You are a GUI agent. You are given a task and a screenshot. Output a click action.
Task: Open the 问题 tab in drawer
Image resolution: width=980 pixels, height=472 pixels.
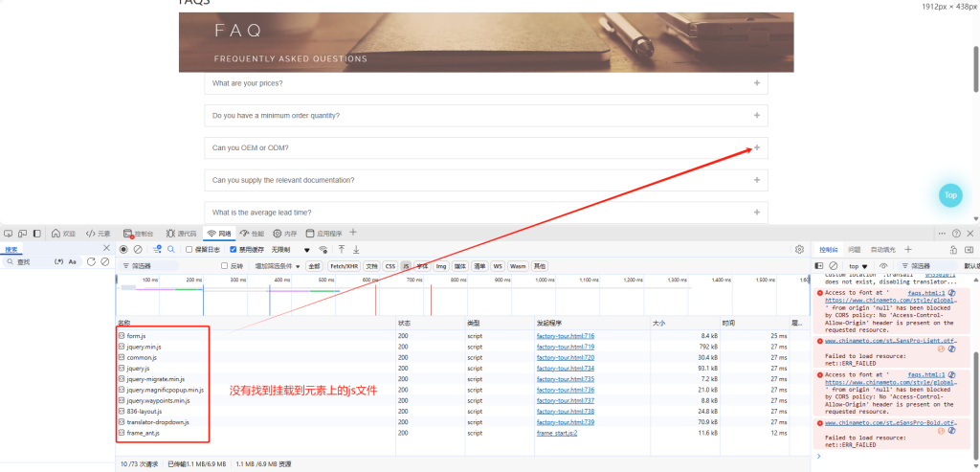pos(855,250)
